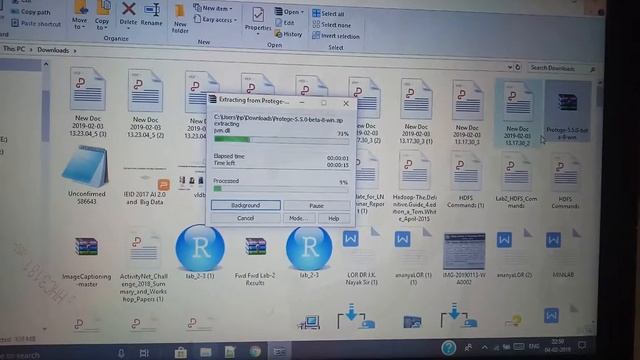Expand the Easy access dropdown
This screenshot has height=360, width=640.
pyautogui.click(x=215, y=19)
